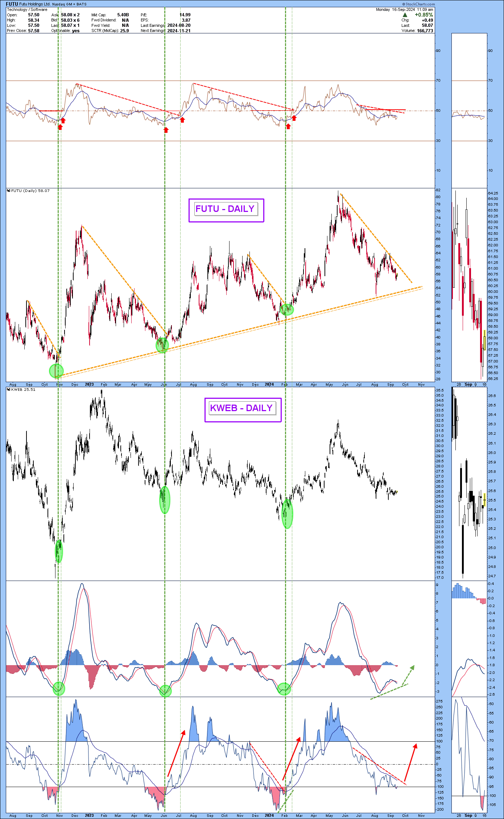Click the RSI 50 level label on right axis
This screenshot has width=504, height=819.
click(x=439, y=111)
